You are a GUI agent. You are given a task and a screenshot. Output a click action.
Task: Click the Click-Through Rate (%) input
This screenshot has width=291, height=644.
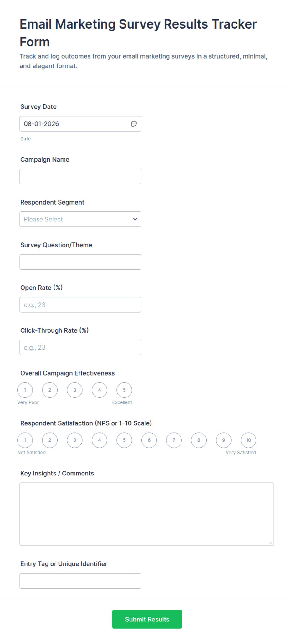click(x=80, y=347)
